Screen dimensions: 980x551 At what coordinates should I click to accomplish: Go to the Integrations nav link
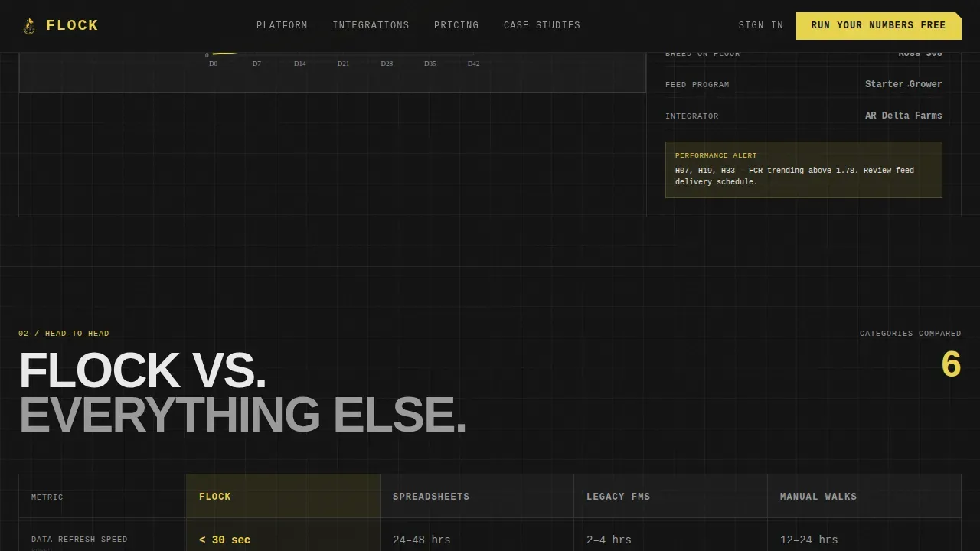pyautogui.click(x=371, y=25)
